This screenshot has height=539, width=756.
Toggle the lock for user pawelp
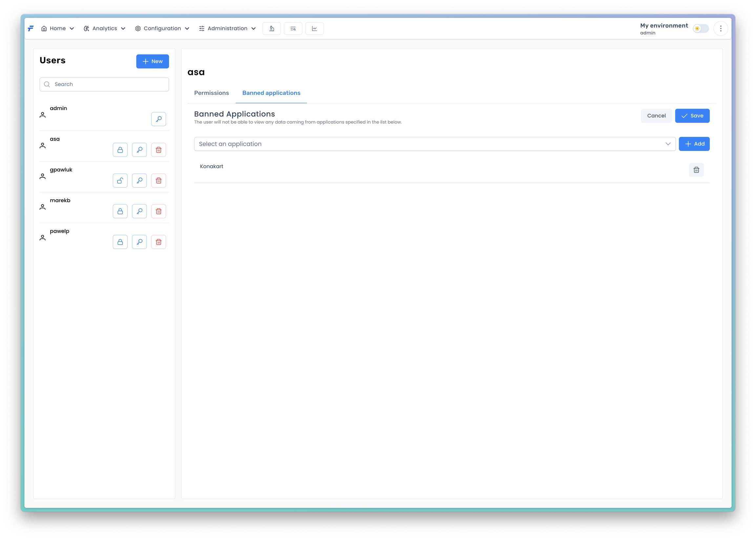point(120,242)
